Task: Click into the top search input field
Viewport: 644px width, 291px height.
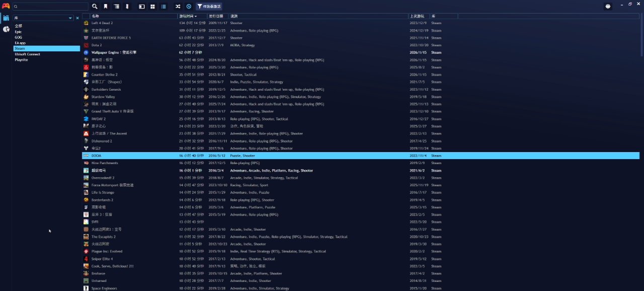Action: tap(50, 7)
